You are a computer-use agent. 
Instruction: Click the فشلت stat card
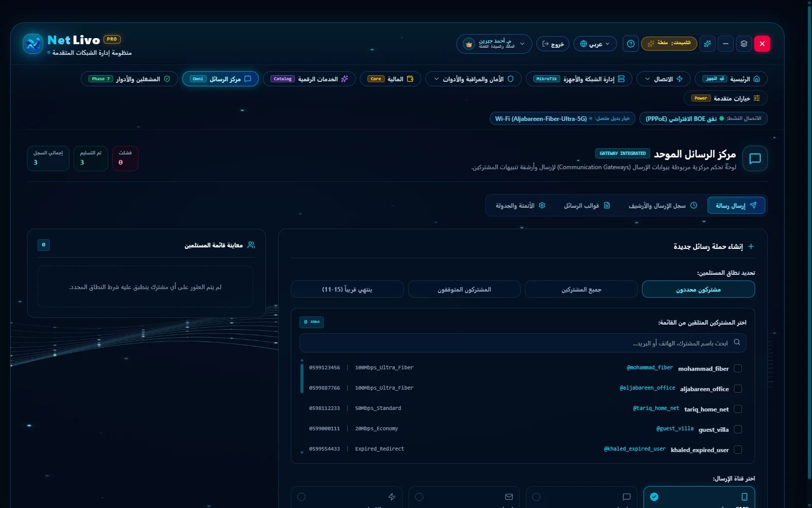(x=125, y=158)
